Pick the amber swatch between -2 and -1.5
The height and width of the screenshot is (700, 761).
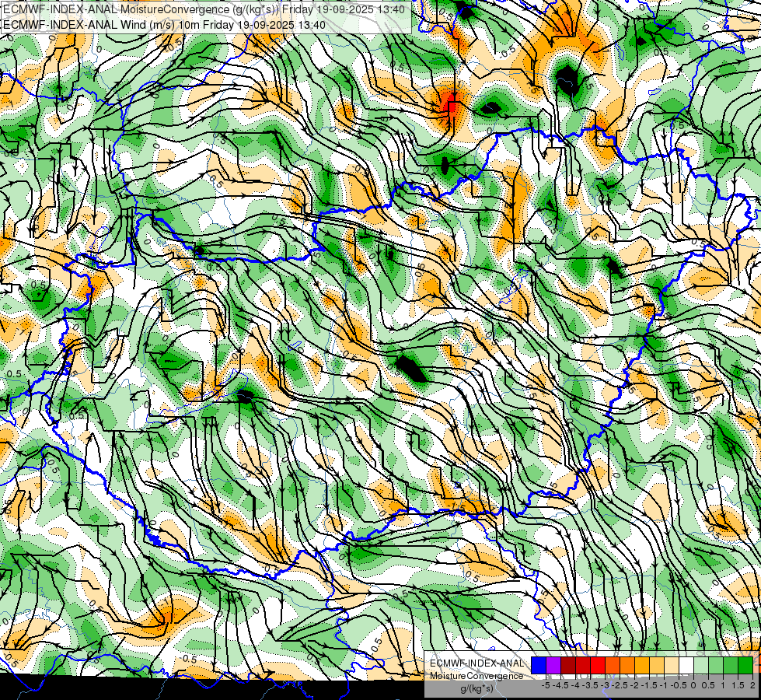642,665
